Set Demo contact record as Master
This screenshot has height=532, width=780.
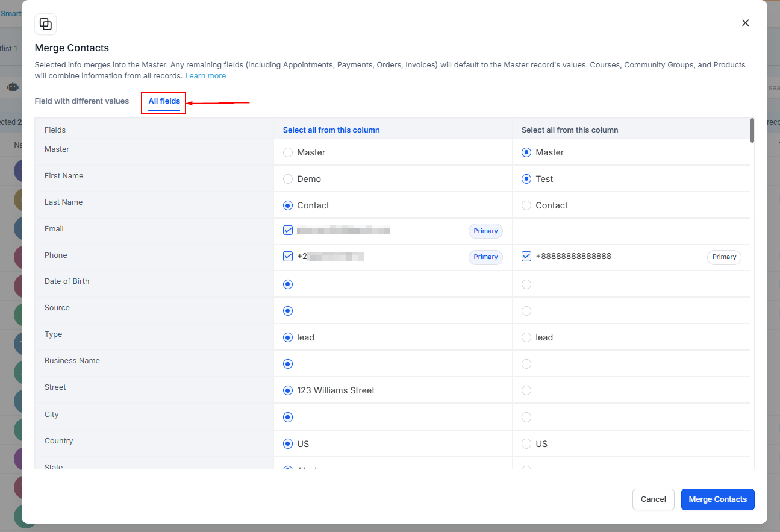[x=288, y=152]
